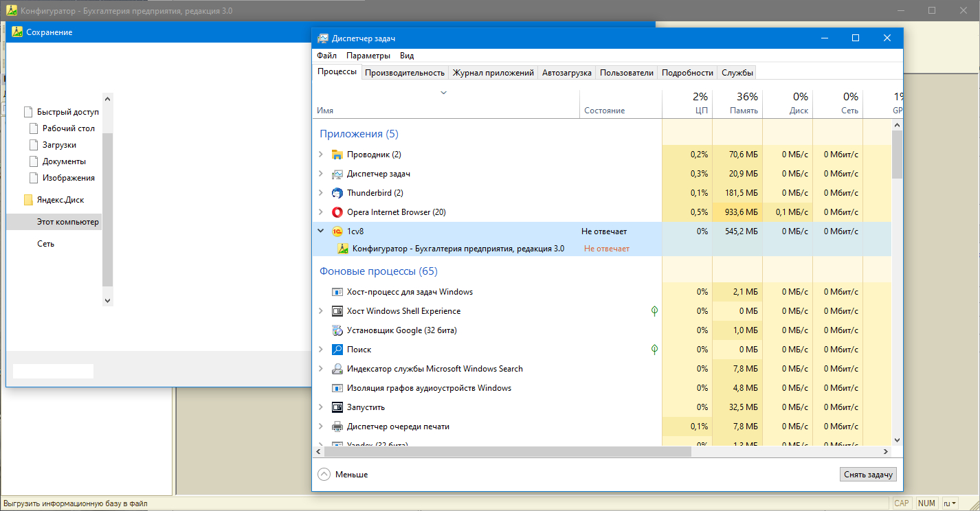Click the Рабочий стол icon in save dialog
The width and height of the screenshot is (980, 511).
point(34,128)
